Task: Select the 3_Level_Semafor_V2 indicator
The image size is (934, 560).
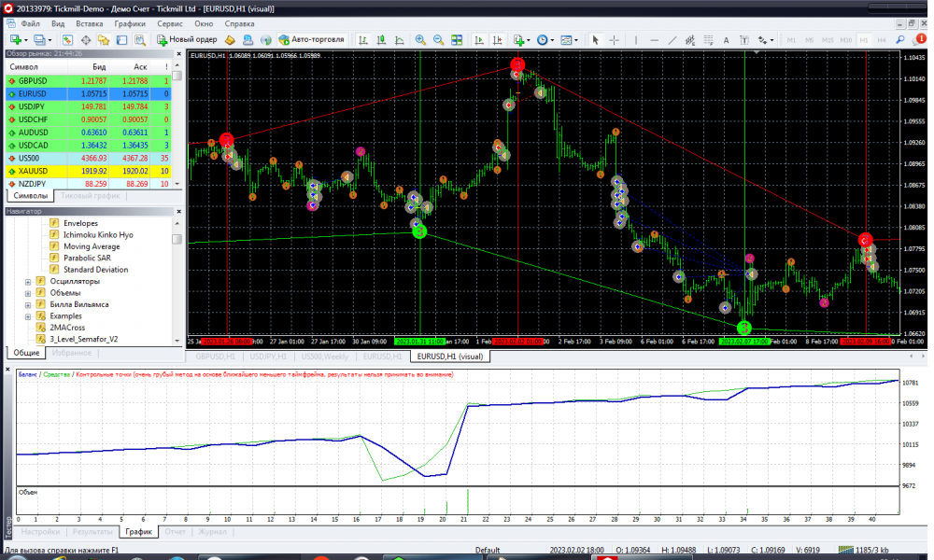Action: point(83,339)
